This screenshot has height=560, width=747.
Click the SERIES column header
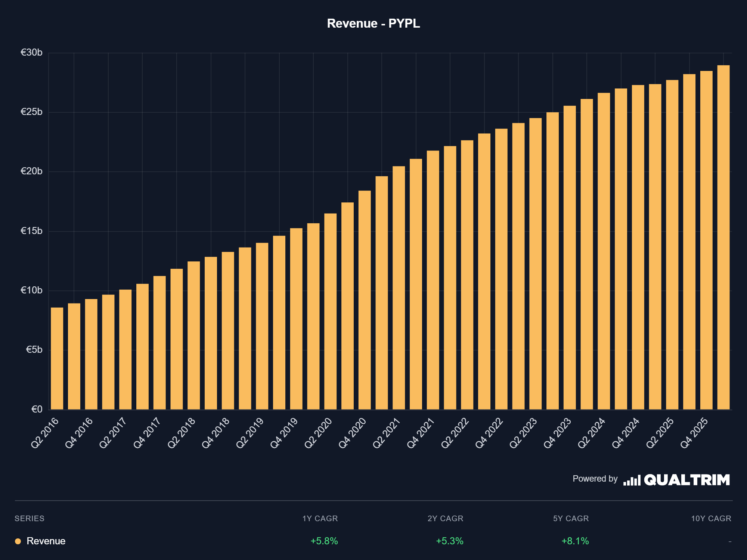click(30, 519)
